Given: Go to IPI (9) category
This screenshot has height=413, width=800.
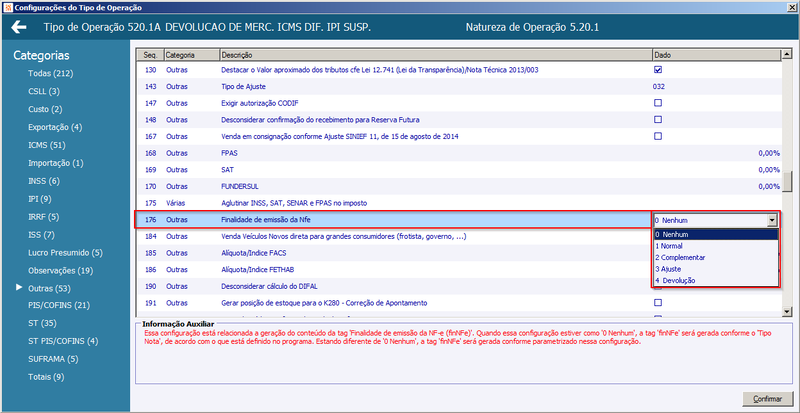Looking at the screenshot, I should click(40, 199).
